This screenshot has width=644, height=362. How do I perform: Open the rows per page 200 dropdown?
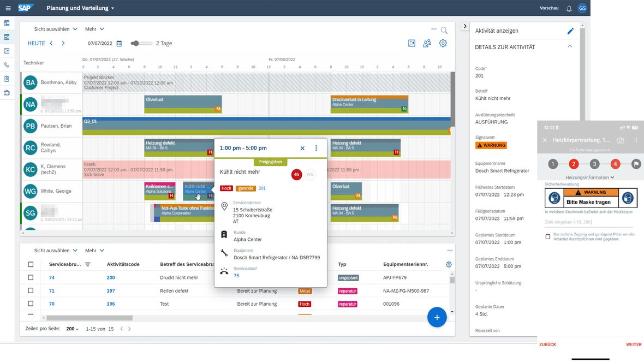click(x=72, y=329)
